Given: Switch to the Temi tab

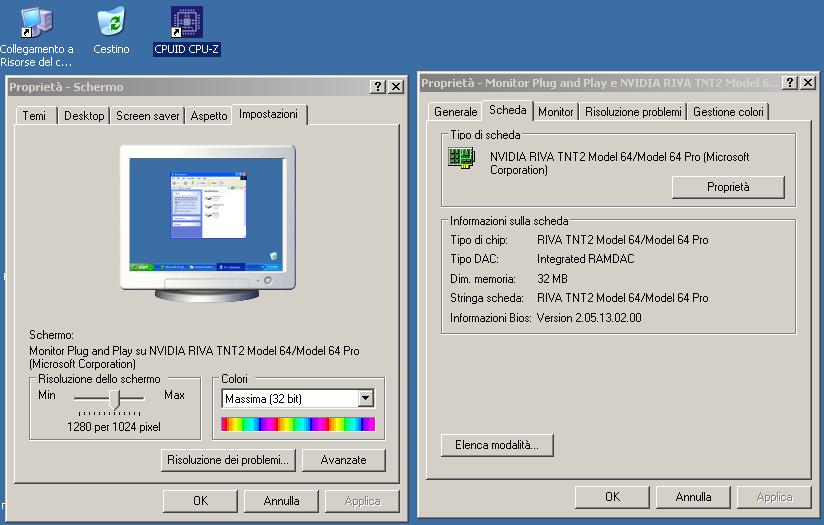Looking at the screenshot, I should 34,116.
